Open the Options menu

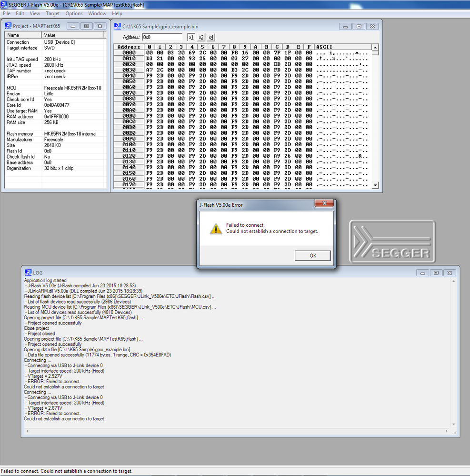click(x=74, y=13)
